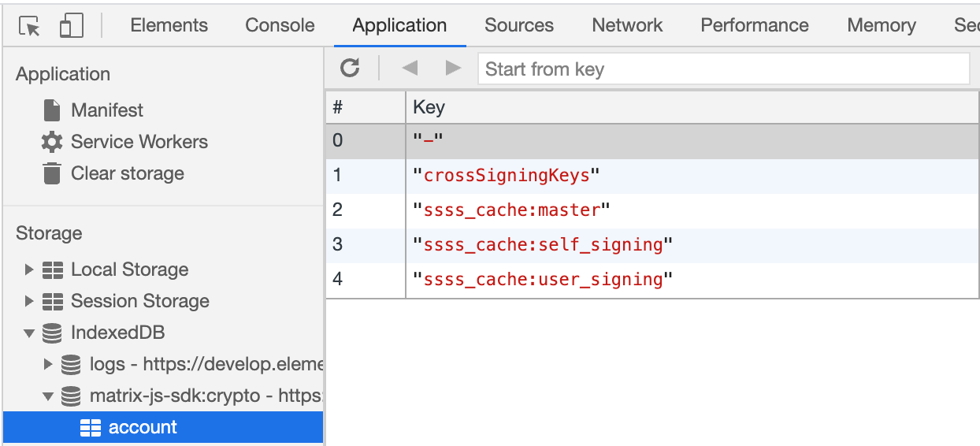Refresh the IndexedDB data view
The image size is (980, 446).
coord(350,69)
